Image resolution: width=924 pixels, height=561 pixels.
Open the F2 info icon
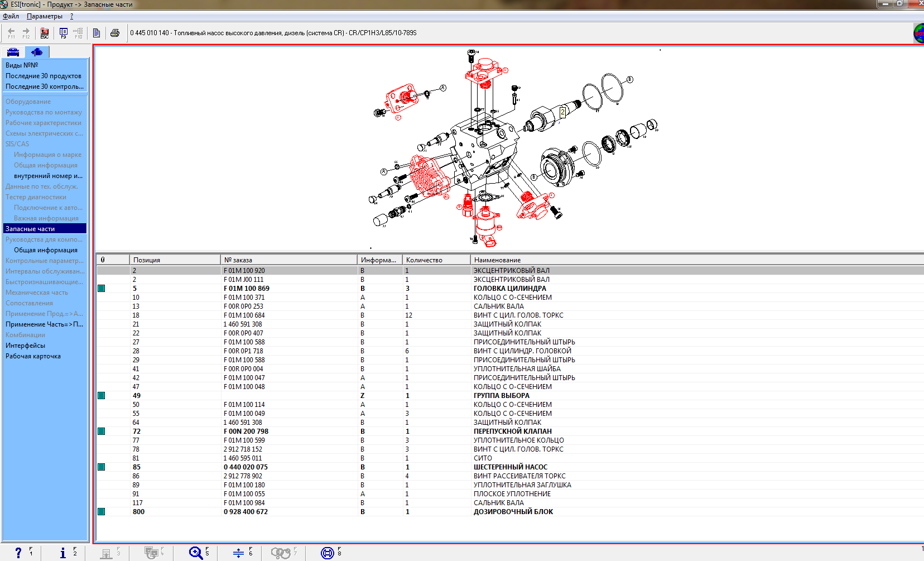point(63,553)
